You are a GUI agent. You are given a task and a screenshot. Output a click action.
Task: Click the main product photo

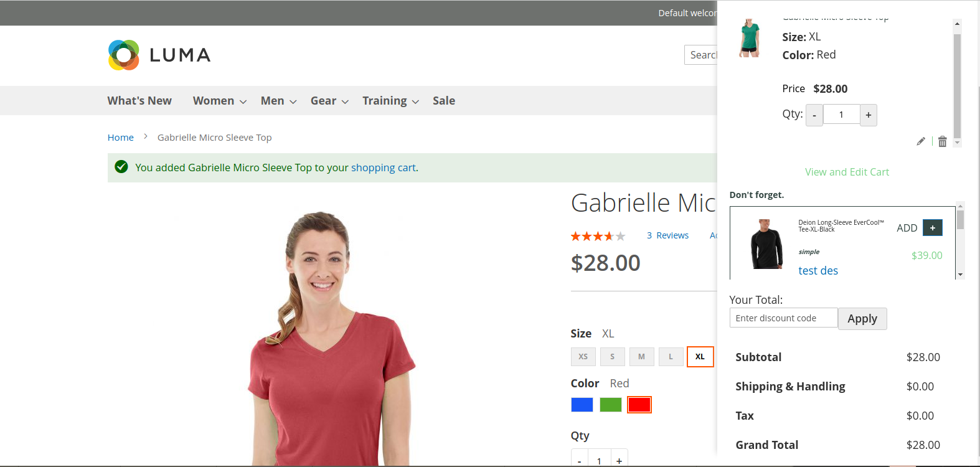tap(331, 338)
